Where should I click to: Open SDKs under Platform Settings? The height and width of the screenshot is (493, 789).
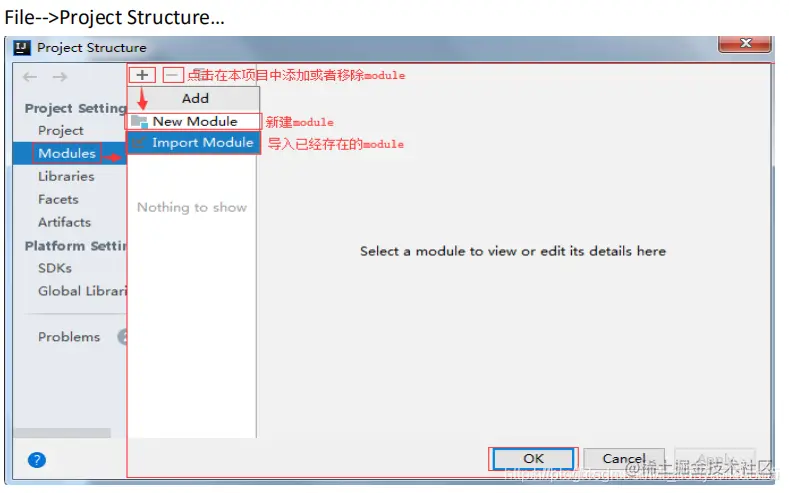tap(55, 268)
